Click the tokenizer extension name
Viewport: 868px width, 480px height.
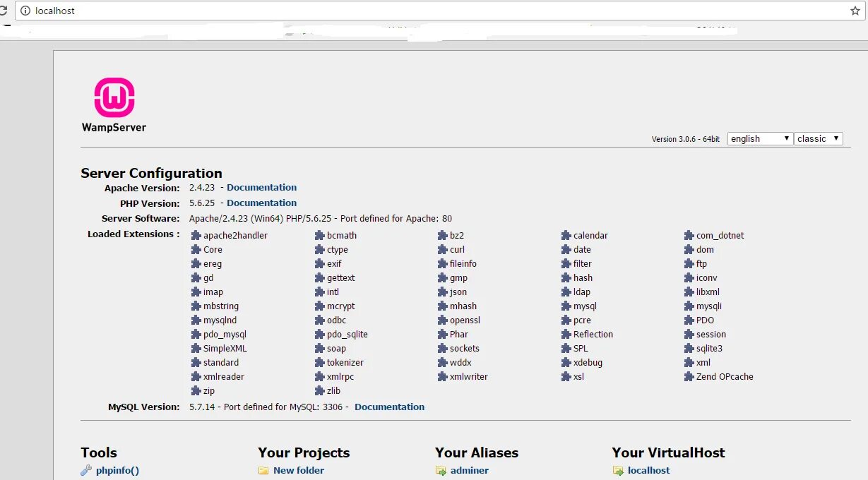[345, 363]
